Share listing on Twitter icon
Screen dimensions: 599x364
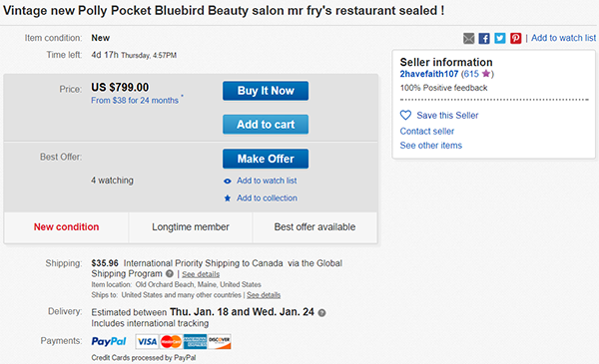point(500,38)
